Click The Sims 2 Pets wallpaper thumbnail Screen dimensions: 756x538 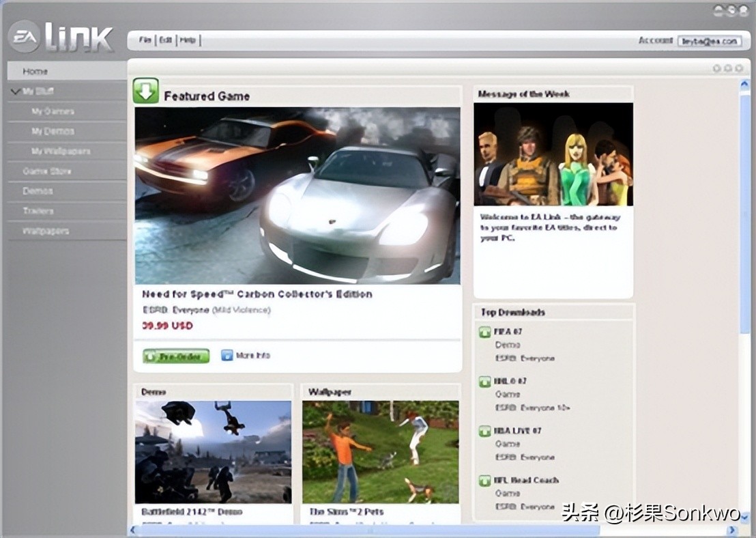[381, 452]
